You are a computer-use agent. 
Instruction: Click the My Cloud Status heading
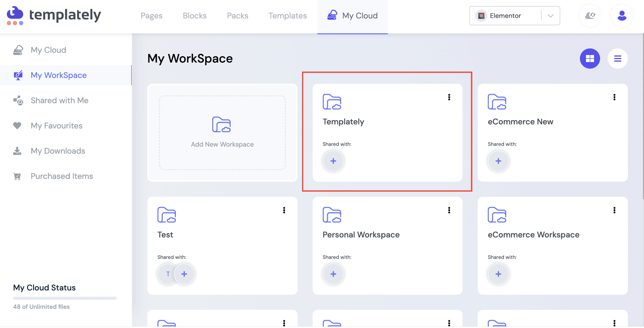click(44, 288)
